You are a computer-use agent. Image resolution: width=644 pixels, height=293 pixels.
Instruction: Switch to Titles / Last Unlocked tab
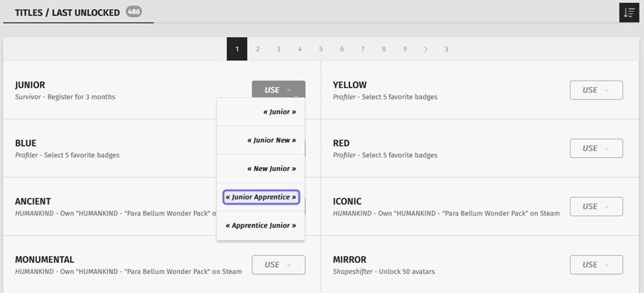(x=68, y=13)
